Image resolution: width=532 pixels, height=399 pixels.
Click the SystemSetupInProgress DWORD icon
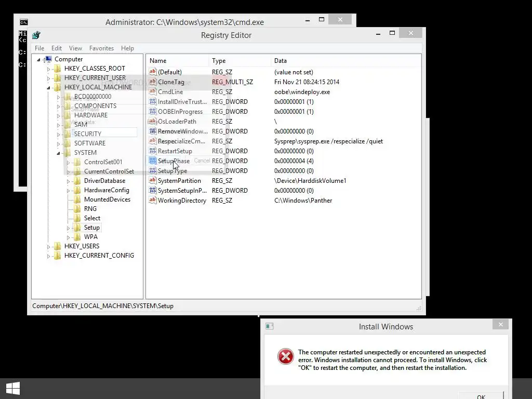tap(153, 190)
